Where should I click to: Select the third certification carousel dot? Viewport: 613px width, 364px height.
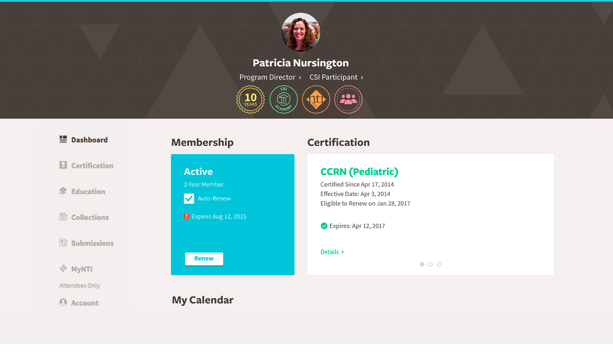click(439, 264)
